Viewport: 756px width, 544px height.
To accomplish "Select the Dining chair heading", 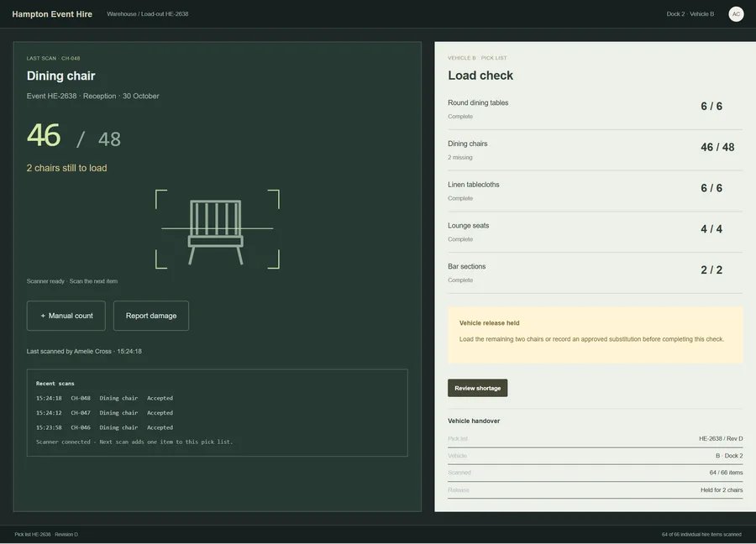I will click(61, 76).
